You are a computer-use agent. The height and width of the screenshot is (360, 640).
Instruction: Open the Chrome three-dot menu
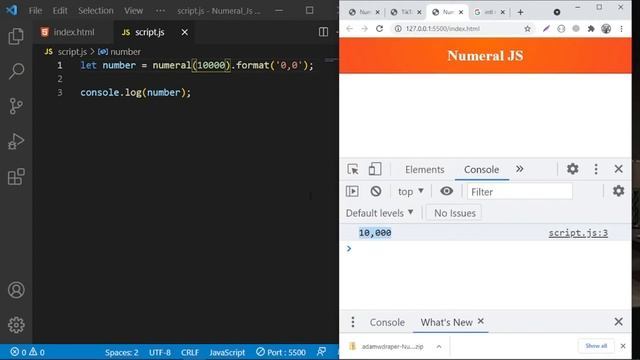coord(621,29)
